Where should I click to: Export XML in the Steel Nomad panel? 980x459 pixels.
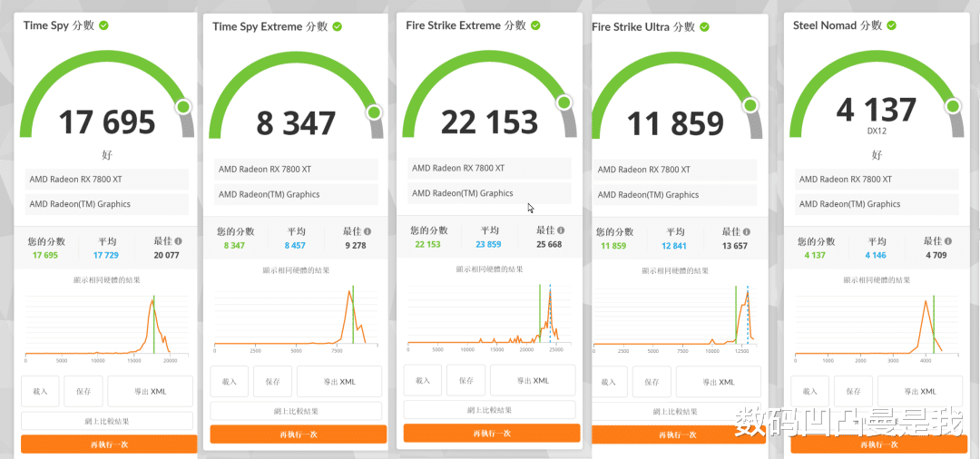920,392
